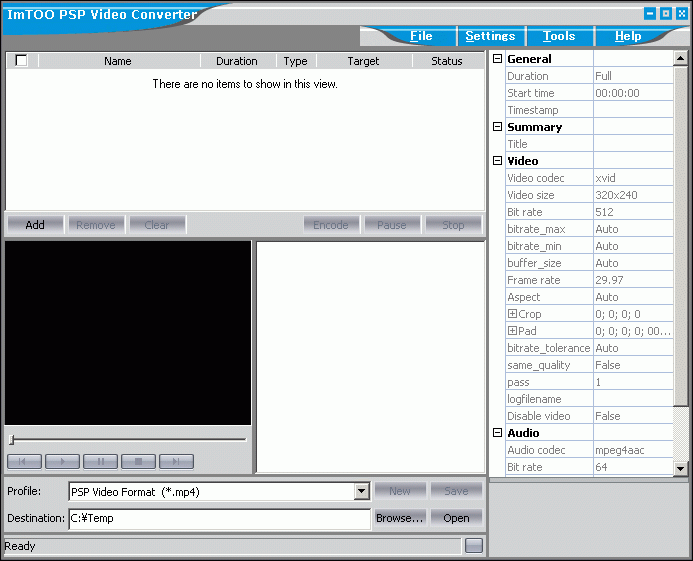Click the pause playback button
Screen dimensions: 693x561
coord(100,461)
